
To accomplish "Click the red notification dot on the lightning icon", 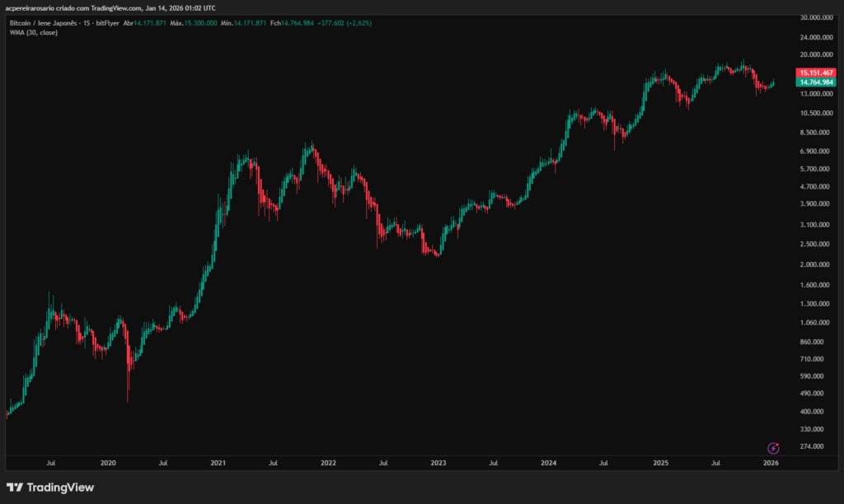I will coord(777,444).
